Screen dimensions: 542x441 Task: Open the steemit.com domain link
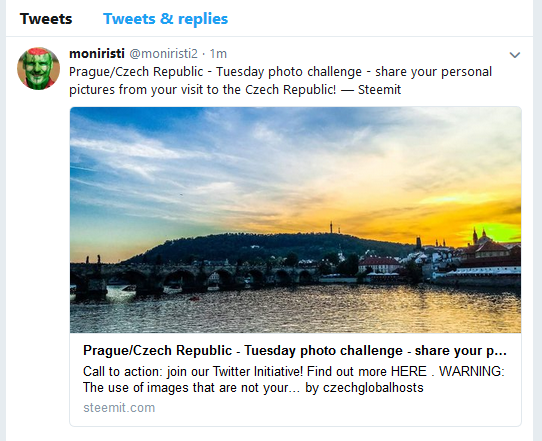pos(119,407)
